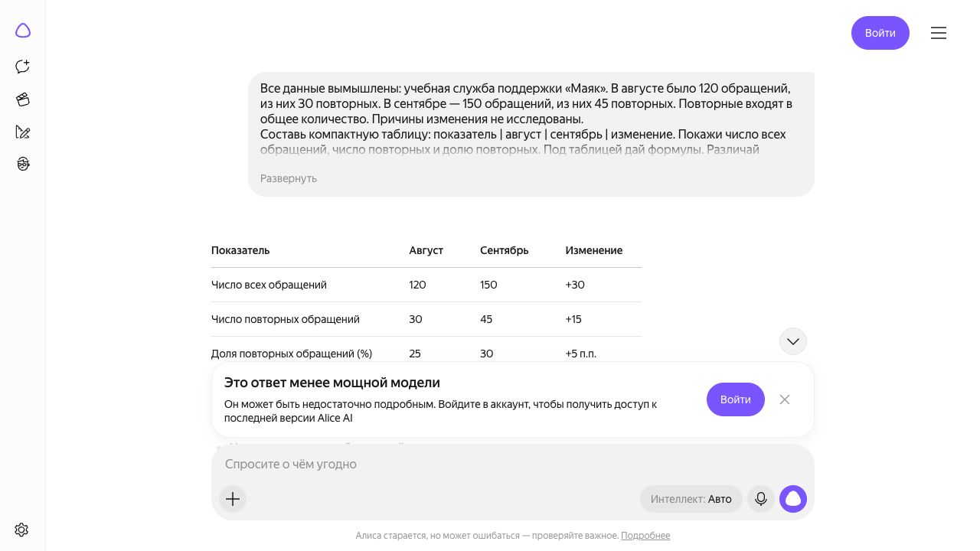Screen dimensions: 980x551
Task: Open the hamburger menu
Action: coord(939,33)
